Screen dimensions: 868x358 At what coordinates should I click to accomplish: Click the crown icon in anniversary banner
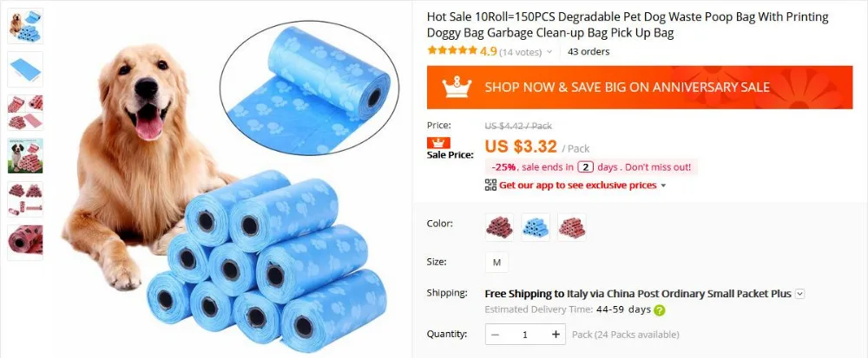click(x=457, y=88)
